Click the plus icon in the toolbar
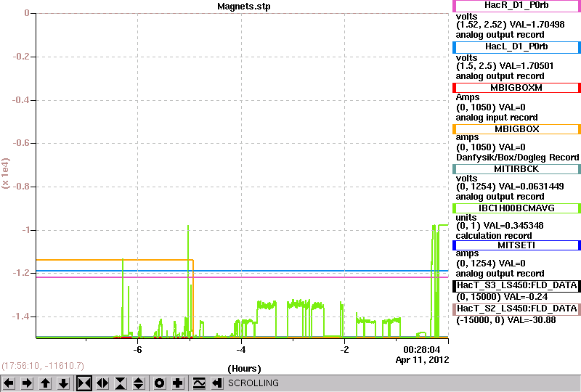Viewport: 581px width, 392px height. coord(178,383)
